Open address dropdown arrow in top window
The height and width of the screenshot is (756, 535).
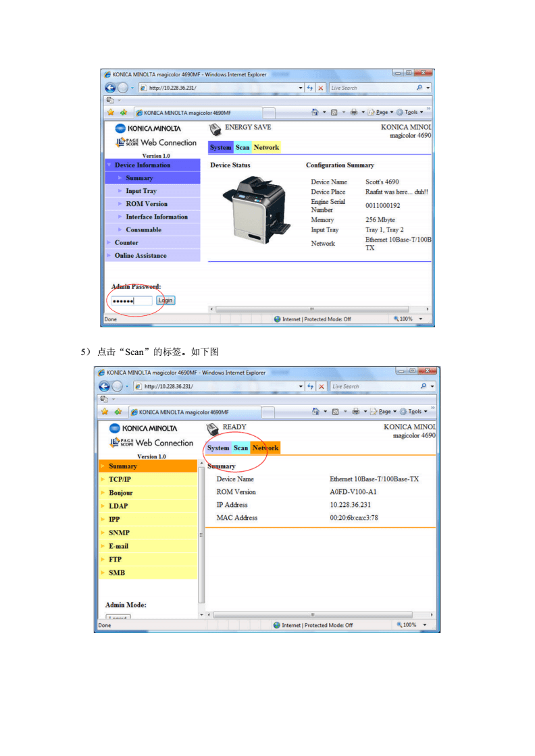click(301, 88)
